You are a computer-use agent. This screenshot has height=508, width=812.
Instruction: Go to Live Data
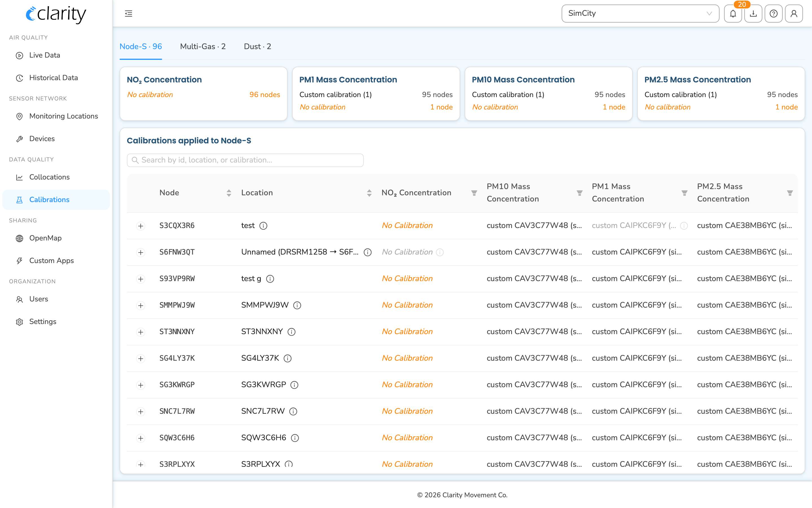[x=56, y=55]
